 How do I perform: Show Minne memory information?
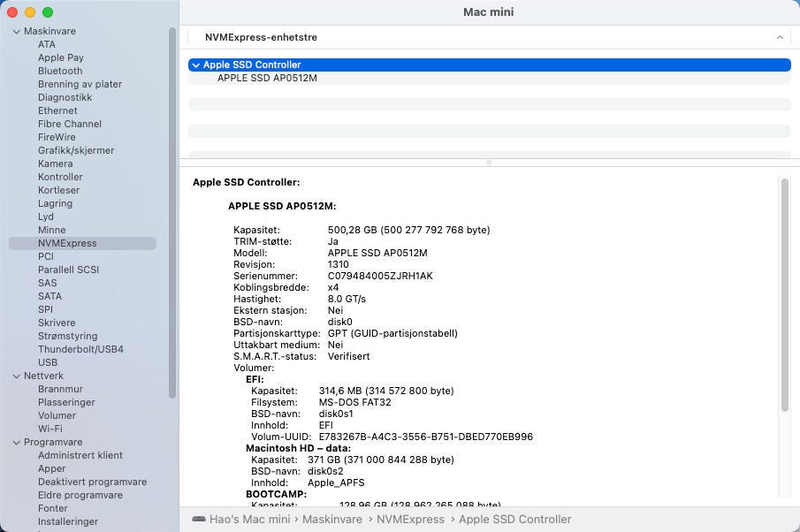tap(51, 230)
